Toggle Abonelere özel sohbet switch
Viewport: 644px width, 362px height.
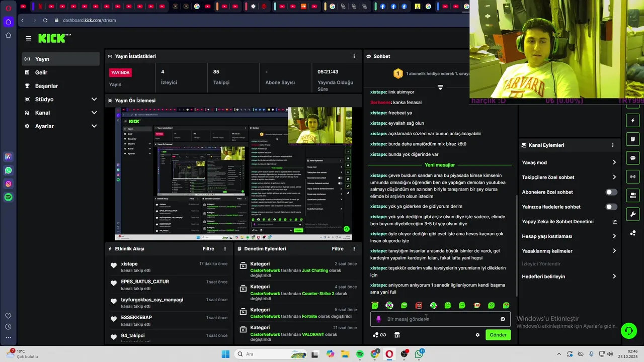[611, 192]
